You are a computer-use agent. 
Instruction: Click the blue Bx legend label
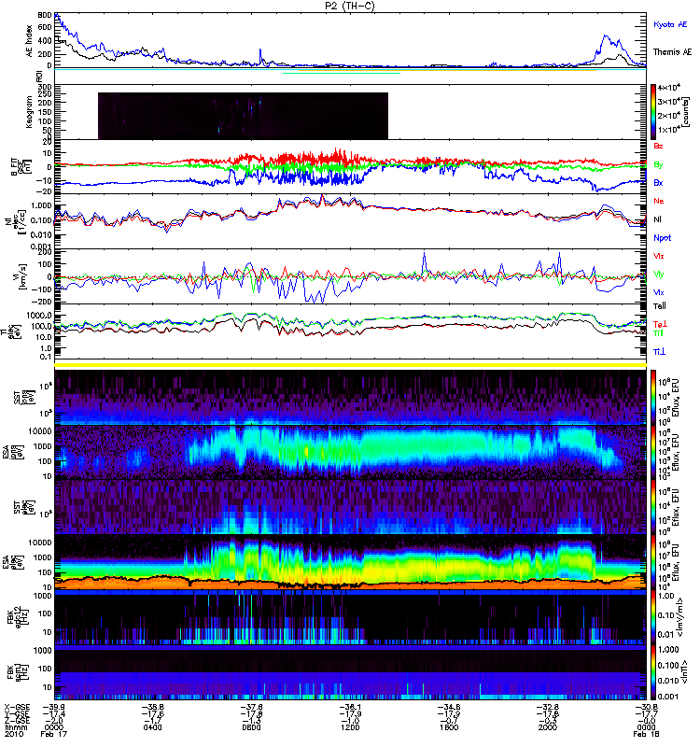coord(658,183)
